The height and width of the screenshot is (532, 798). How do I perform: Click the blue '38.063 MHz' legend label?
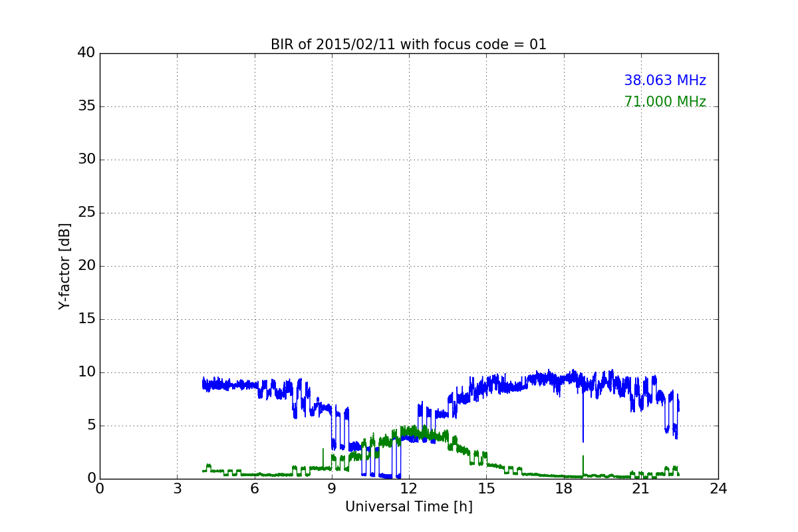pyautogui.click(x=665, y=80)
